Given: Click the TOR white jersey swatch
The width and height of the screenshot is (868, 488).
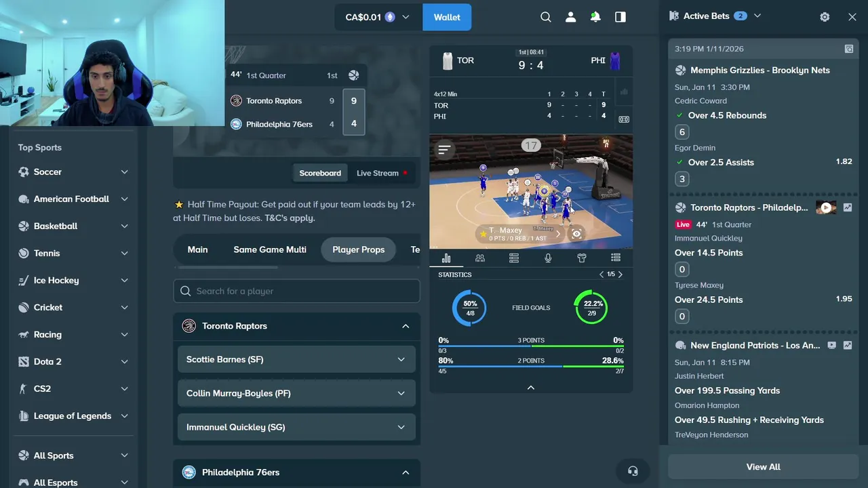Looking at the screenshot, I should click(x=448, y=61).
